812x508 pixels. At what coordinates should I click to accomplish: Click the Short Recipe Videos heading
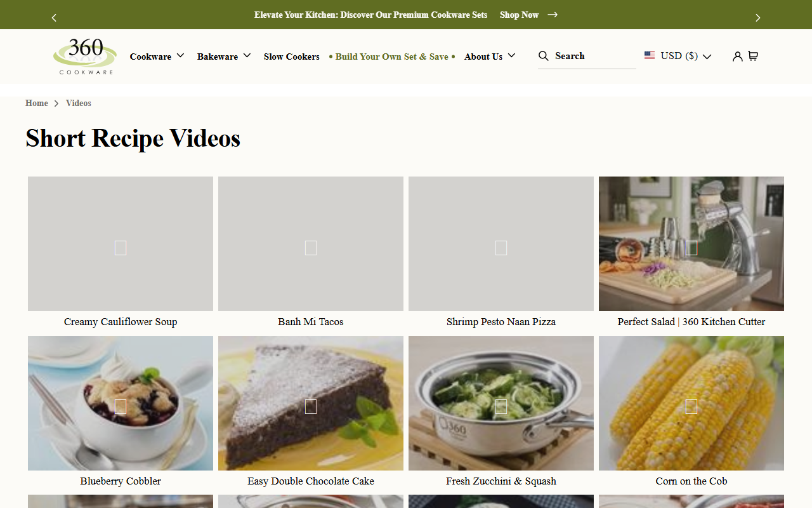pos(133,138)
